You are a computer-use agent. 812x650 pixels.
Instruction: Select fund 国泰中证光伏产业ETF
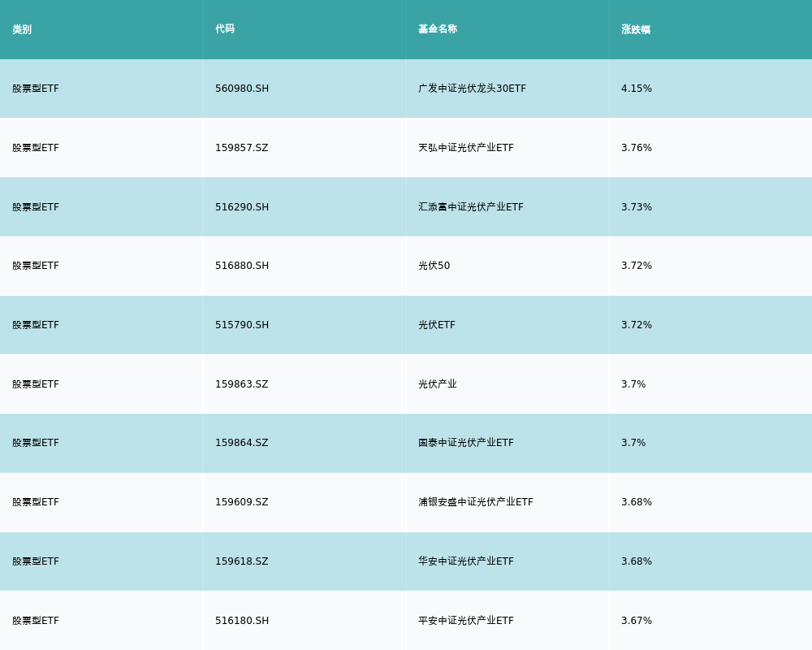click(465, 443)
